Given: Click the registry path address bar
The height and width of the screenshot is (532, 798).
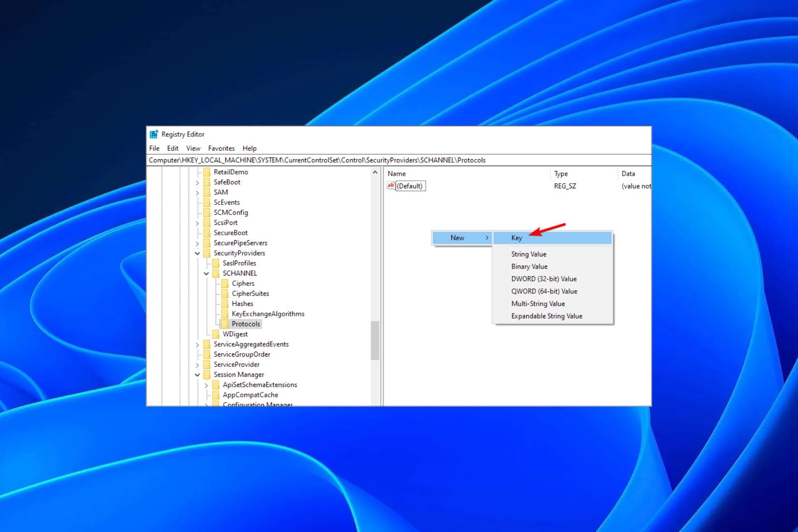Looking at the screenshot, I should click(x=399, y=160).
